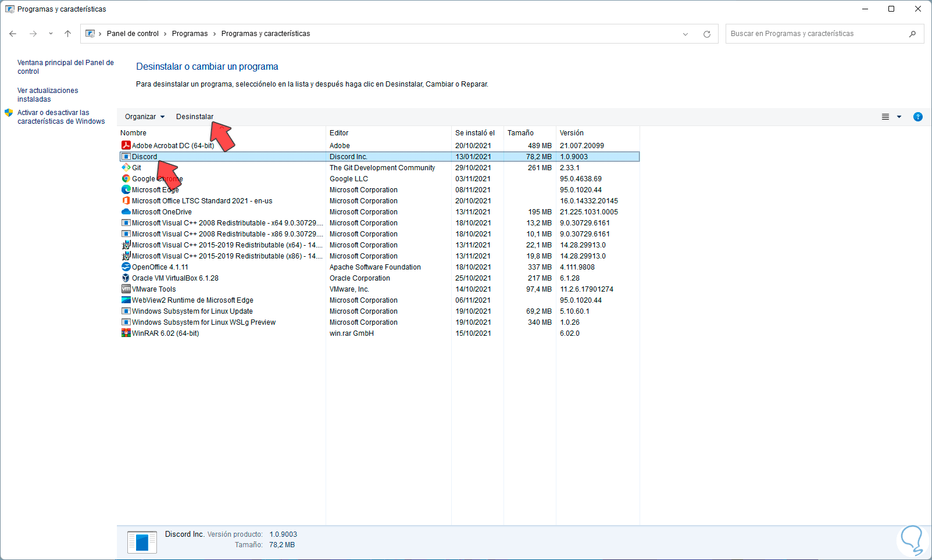Screen dimensions: 932x560
Task: Open Ventana principal del Panel de control
Action: pos(66,67)
